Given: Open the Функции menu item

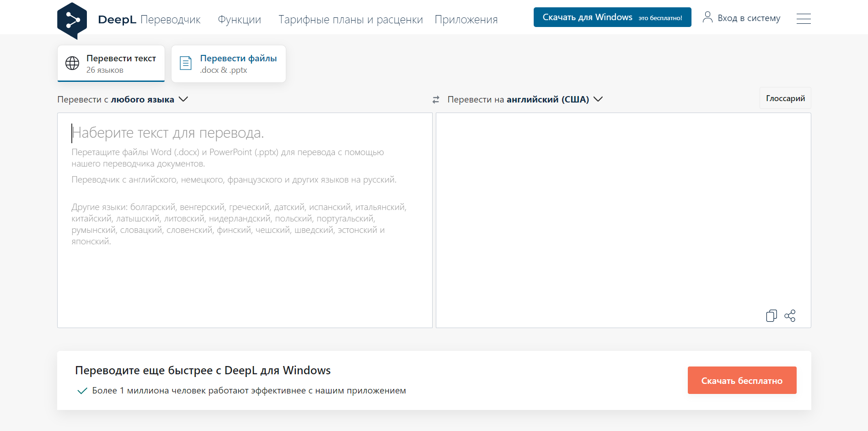Looking at the screenshot, I should [x=239, y=20].
